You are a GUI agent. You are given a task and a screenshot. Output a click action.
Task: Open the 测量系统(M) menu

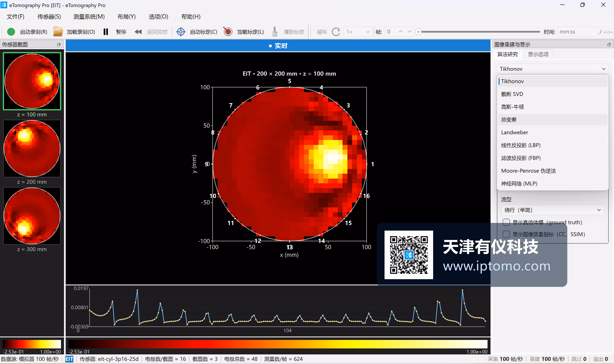(x=89, y=17)
